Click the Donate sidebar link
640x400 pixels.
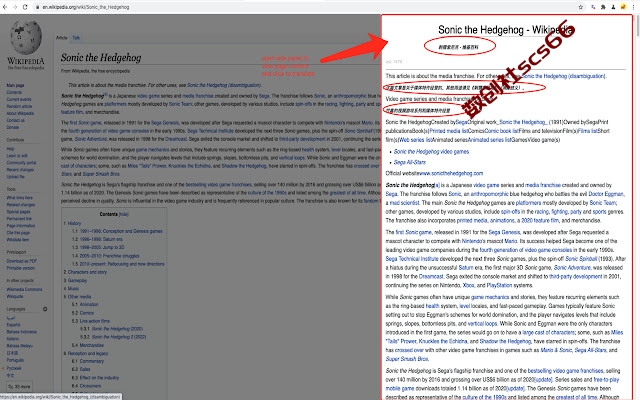pyautogui.click(x=13, y=127)
